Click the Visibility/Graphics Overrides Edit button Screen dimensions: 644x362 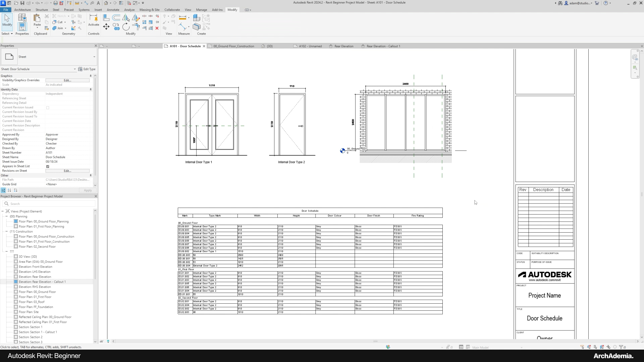click(67, 80)
